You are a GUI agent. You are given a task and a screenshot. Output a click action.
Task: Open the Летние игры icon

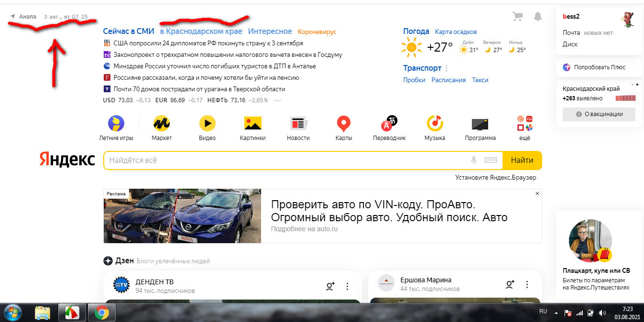(x=116, y=124)
